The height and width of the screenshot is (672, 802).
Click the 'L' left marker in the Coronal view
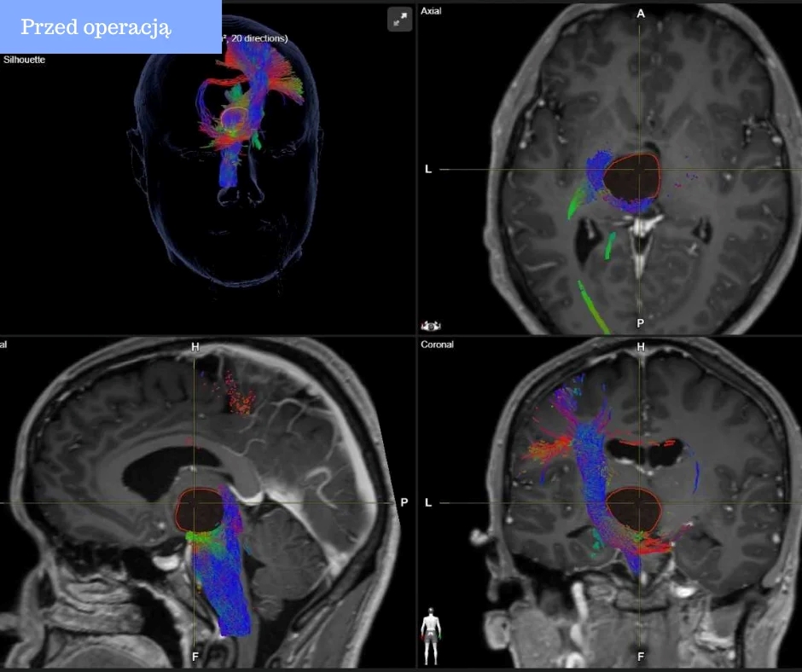point(428,503)
